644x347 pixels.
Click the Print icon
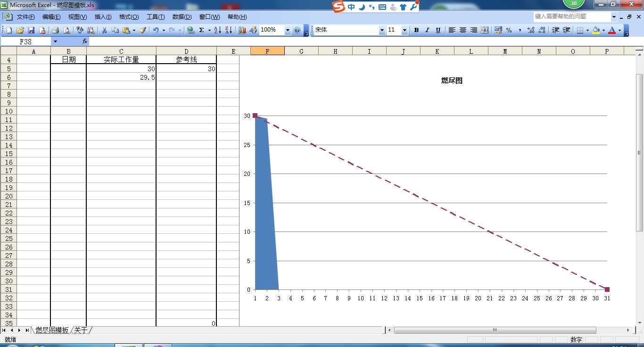[x=55, y=30]
